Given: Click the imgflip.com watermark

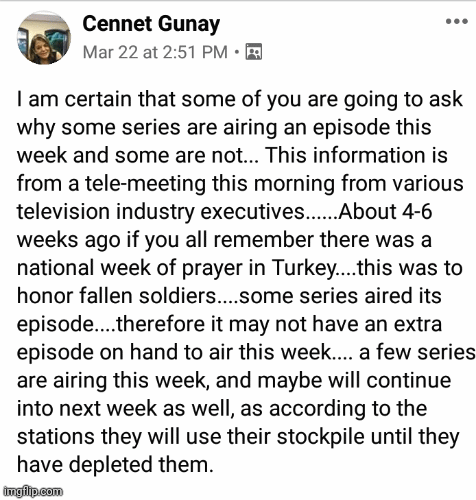Looking at the screenshot, I should click(x=33, y=491).
